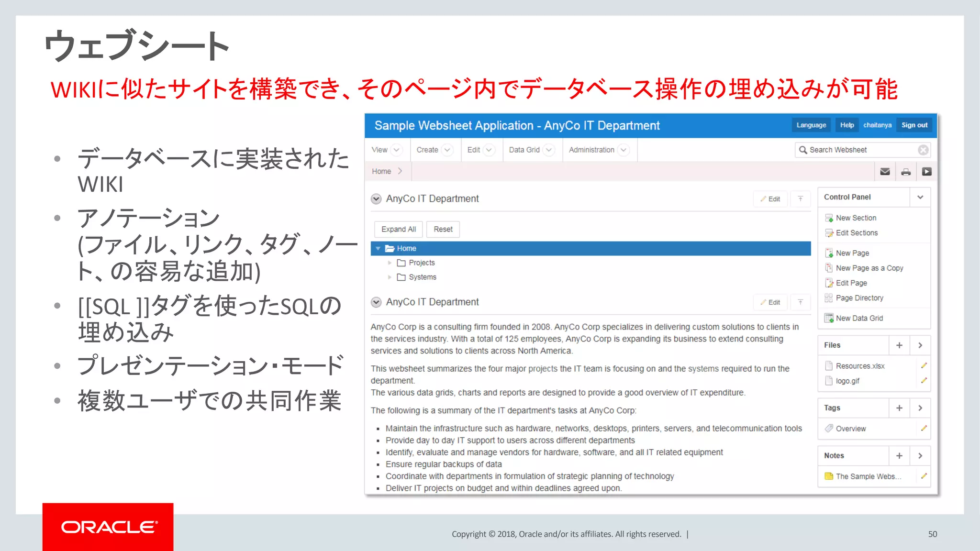
Task: Edit the first AnyCo IT Department section
Action: coord(770,199)
